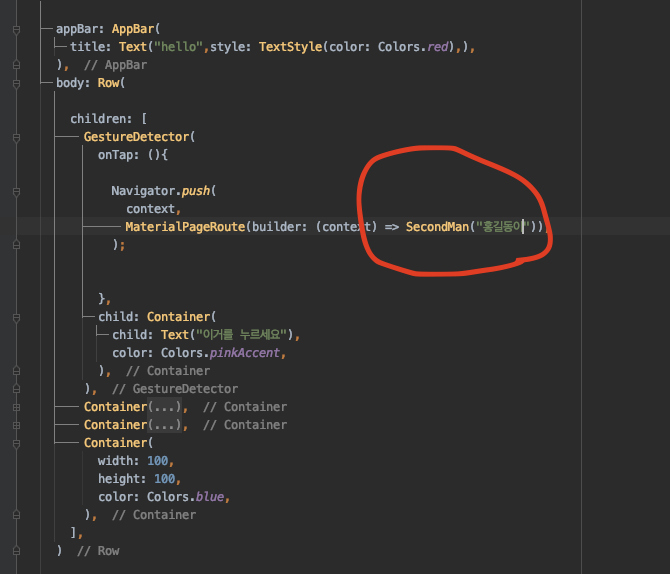
Task: Collapse the body: Row( block in gutter
Action: (16, 83)
